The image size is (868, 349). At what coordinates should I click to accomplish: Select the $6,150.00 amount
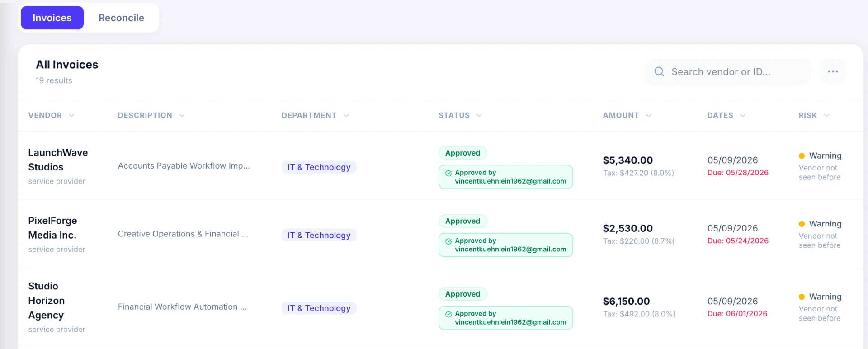tap(626, 302)
